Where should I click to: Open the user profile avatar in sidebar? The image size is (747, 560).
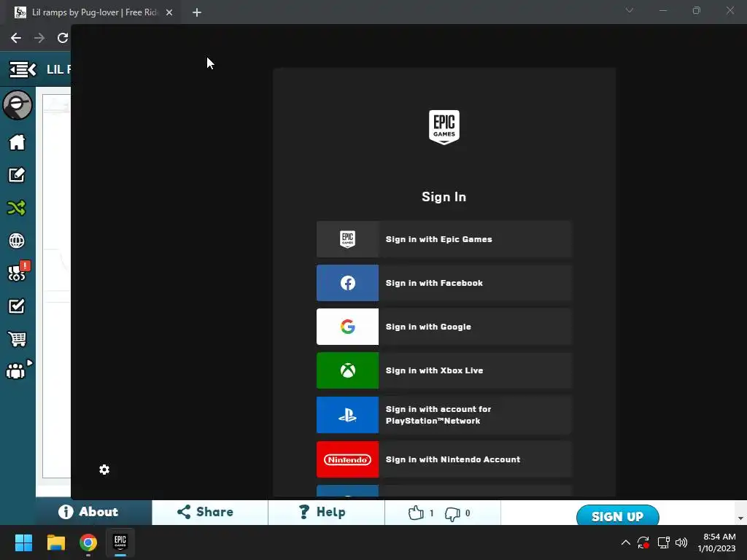click(x=18, y=105)
